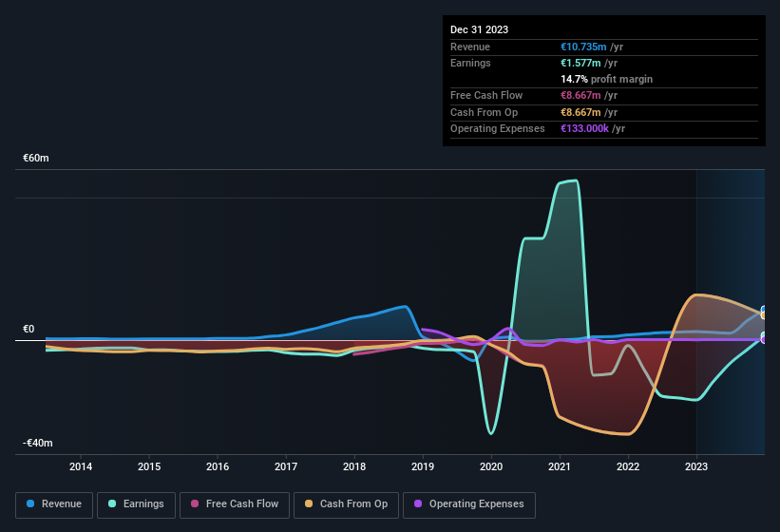Toggle the Revenue series in the legend

click(54, 504)
